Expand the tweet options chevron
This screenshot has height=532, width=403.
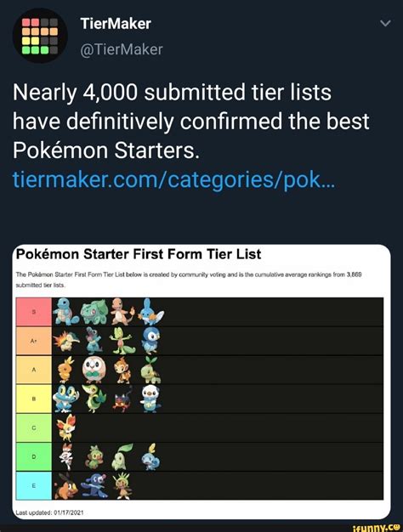[385, 24]
